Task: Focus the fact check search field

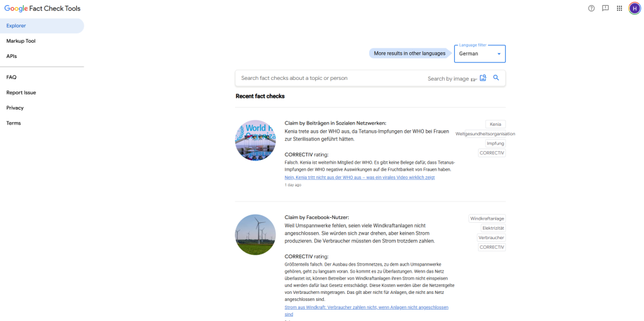Action: click(327, 78)
